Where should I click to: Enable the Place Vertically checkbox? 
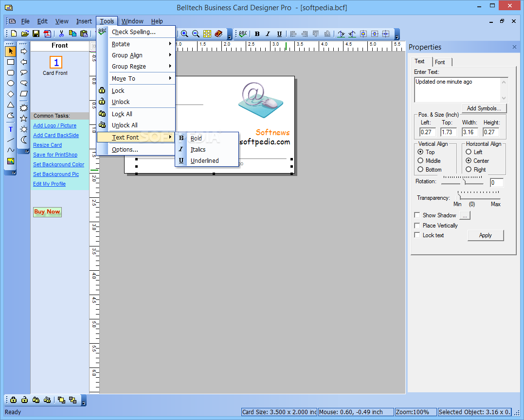tap(417, 226)
